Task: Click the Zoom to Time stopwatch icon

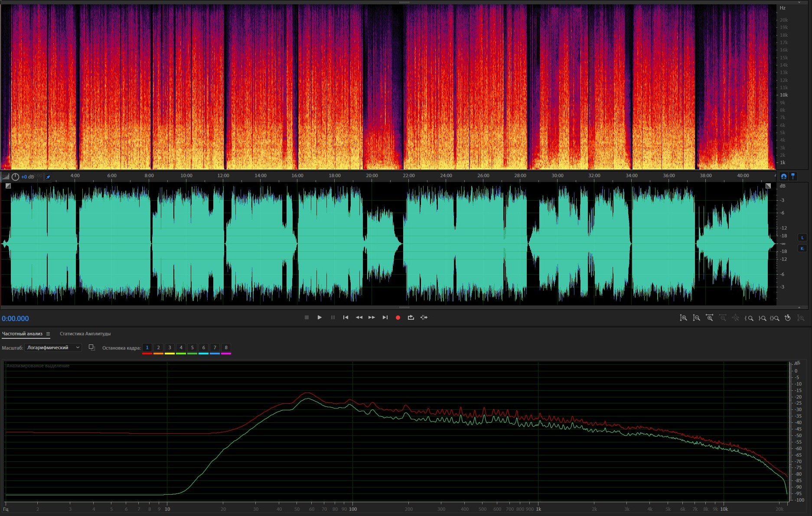Action: [x=788, y=318]
